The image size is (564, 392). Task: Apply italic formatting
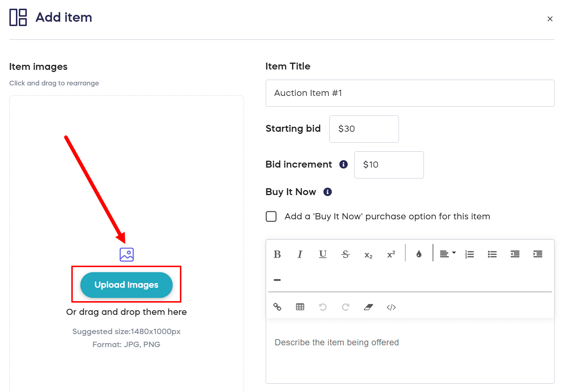[x=300, y=254]
